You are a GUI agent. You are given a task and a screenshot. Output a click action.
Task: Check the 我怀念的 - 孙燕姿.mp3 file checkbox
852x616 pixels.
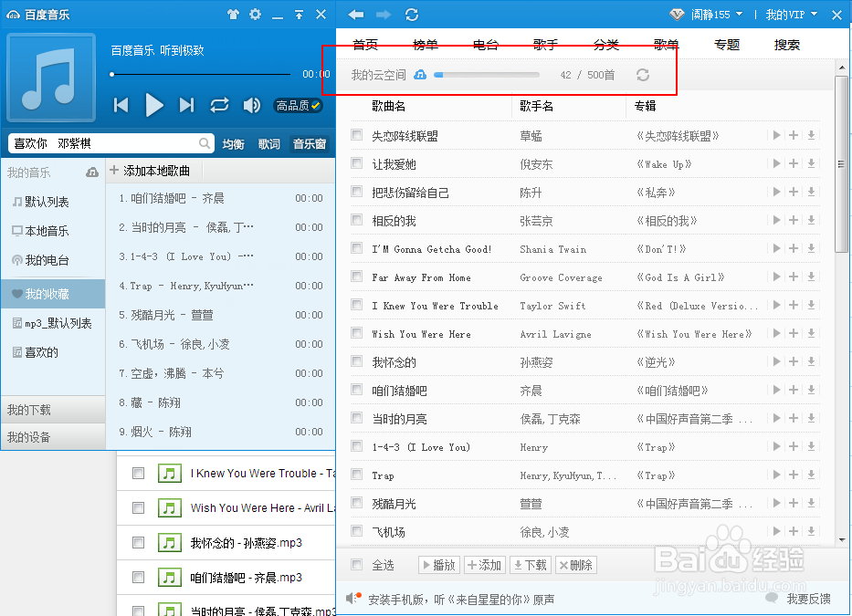(x=139, y=543)
